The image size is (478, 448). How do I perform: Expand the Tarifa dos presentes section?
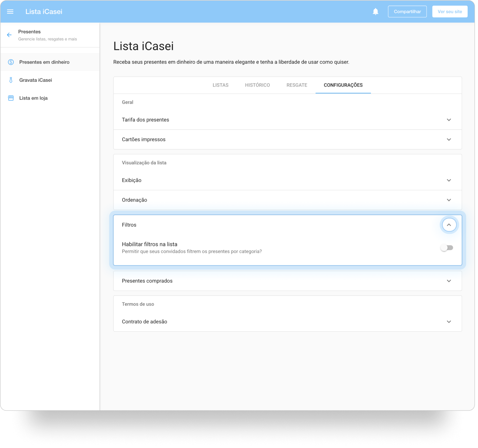pyautogui.click(x=449, y=120)
